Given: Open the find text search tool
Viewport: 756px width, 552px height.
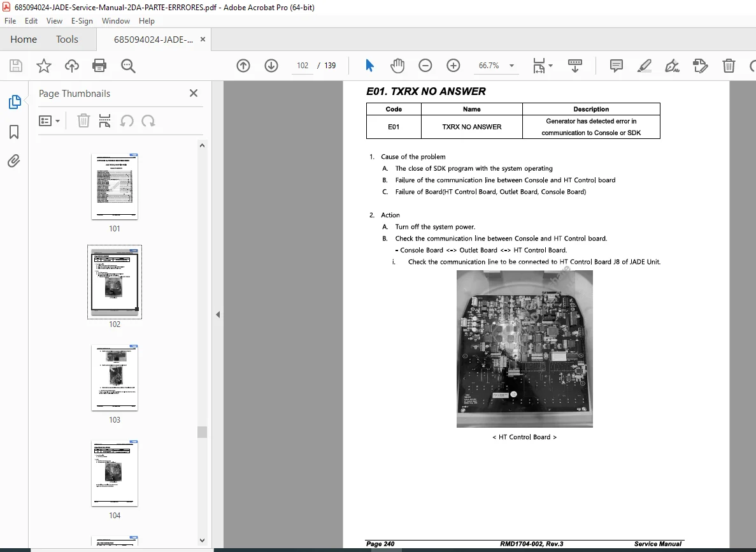Looking at the screenshot, I should [128, 66].
